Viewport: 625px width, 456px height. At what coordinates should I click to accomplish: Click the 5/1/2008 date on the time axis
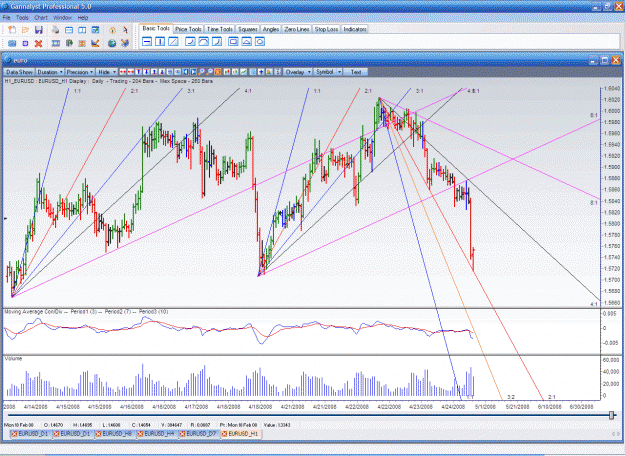tap(485, 407)
